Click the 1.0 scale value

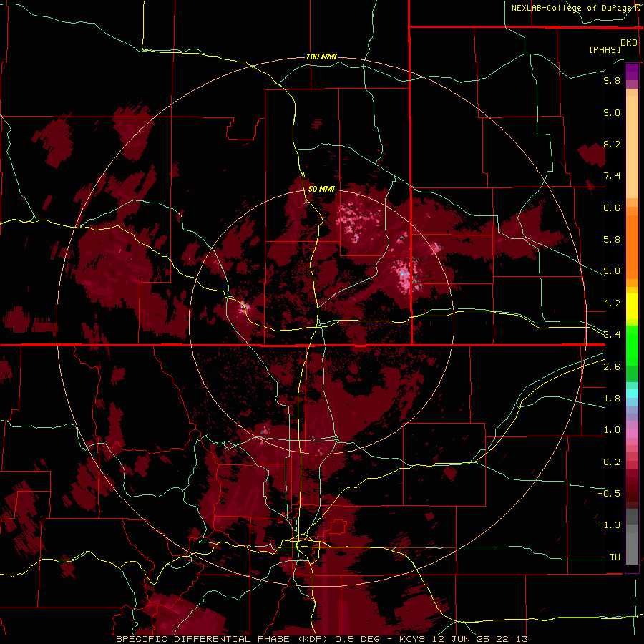point(612,430)
